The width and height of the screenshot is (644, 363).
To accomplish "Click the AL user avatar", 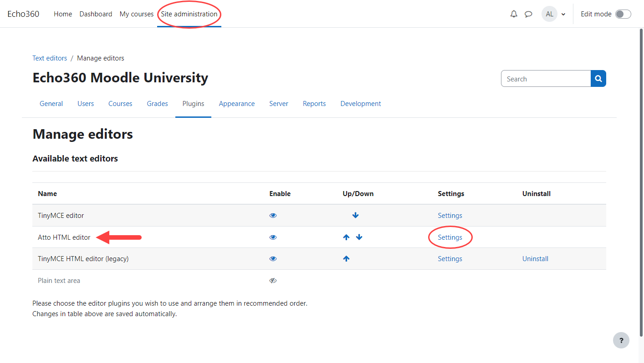I will pyautogui.click(x=549, y=14).
